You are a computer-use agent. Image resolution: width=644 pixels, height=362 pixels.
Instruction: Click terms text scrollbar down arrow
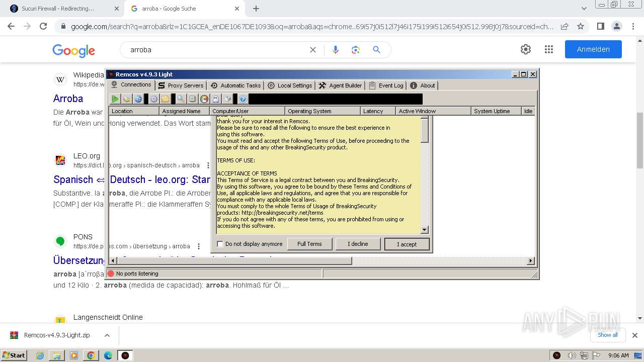[424, 230]
